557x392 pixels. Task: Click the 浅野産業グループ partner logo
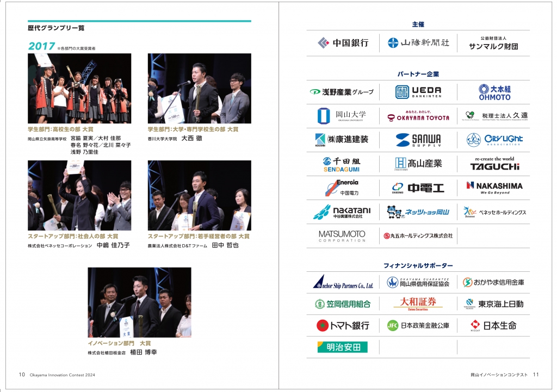coord(342,92)
